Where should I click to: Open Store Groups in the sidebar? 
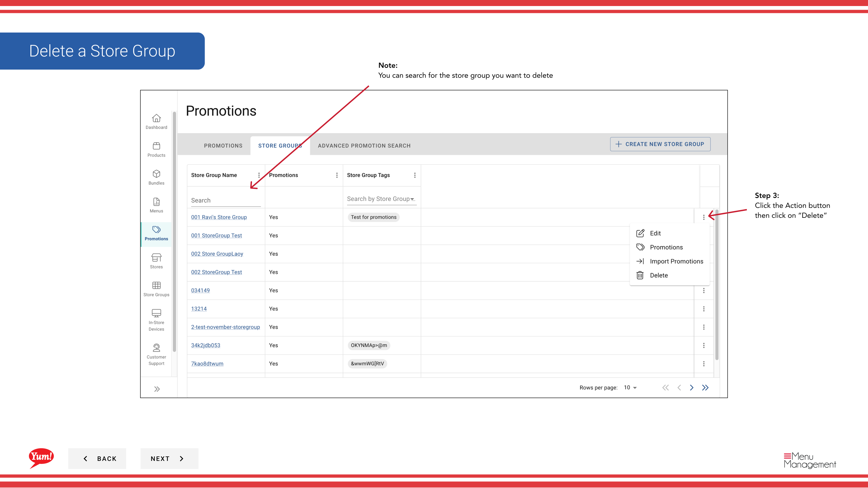point(156,289)
